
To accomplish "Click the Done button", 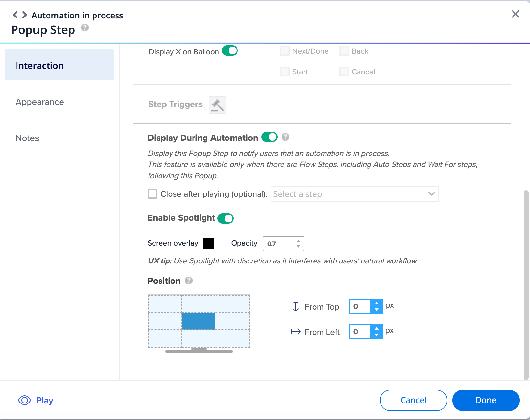I will tap(485, 400).
